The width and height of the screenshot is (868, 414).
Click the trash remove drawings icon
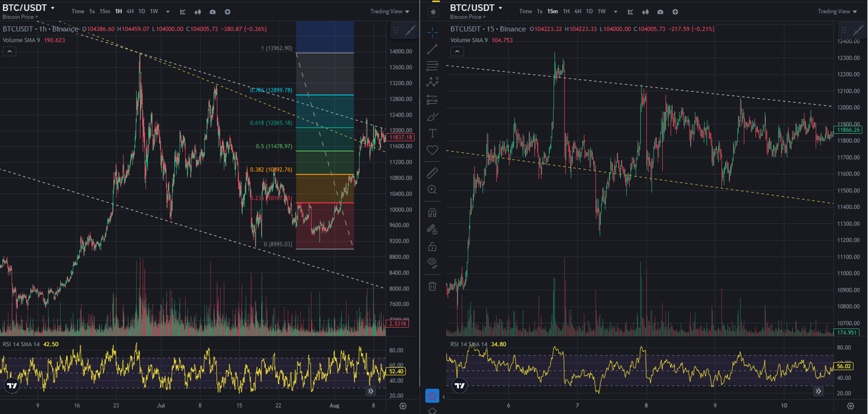point(433,285)
